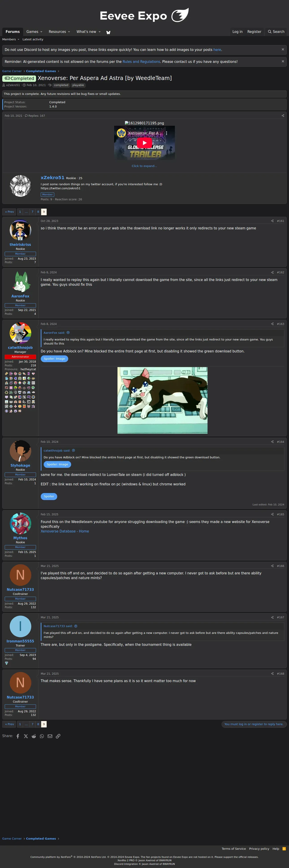Share post #163 via share icon
Image resolution: width=289 pixels, height=868 pixels.
(x=272, y=324)
